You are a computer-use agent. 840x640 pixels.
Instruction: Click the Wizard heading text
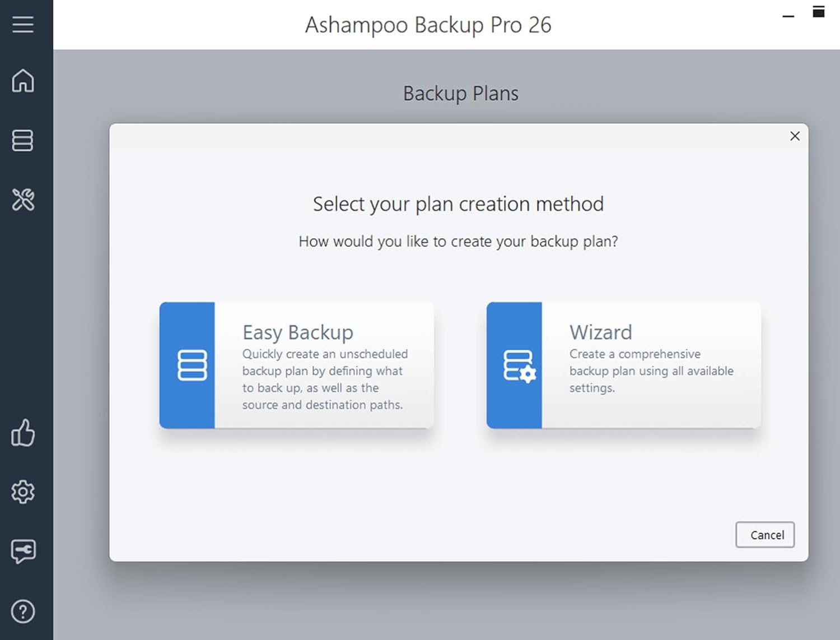(x=600, y=332)
